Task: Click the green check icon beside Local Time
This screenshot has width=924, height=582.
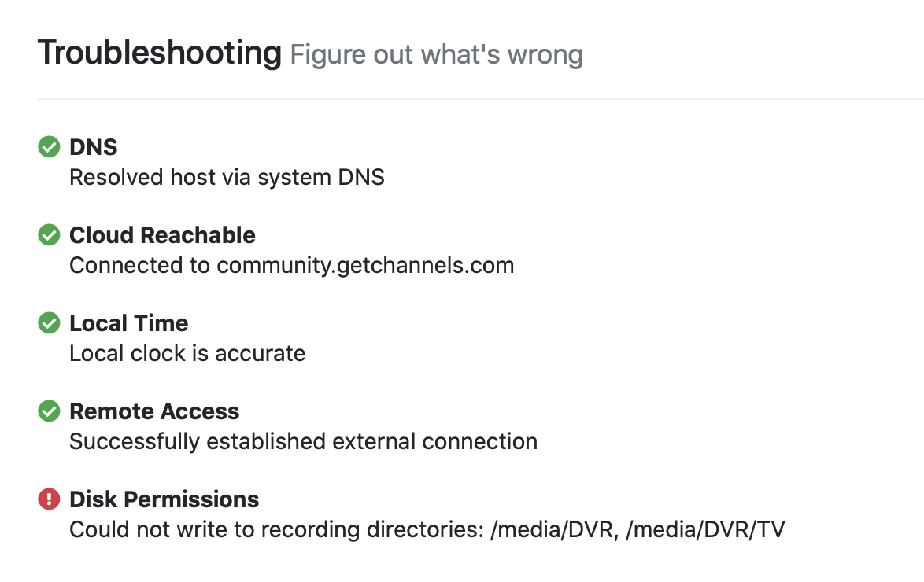Action: 49,323
